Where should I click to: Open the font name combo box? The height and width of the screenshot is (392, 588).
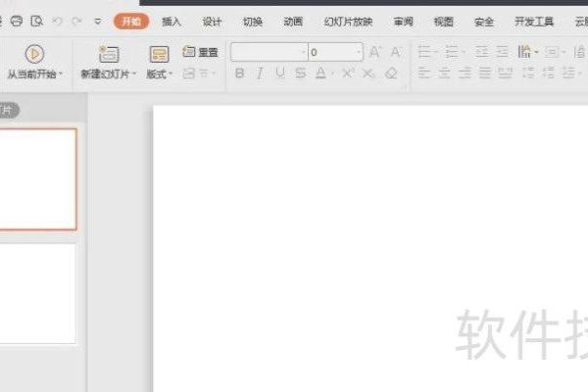tap(269, 52)
